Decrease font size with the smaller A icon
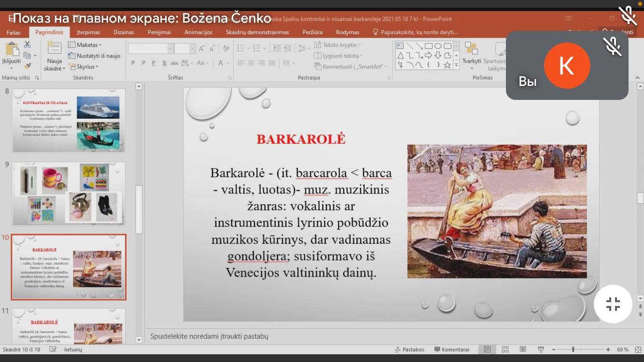Image resolution: width=644 pixels, height=362 pixels. point(212,49)
